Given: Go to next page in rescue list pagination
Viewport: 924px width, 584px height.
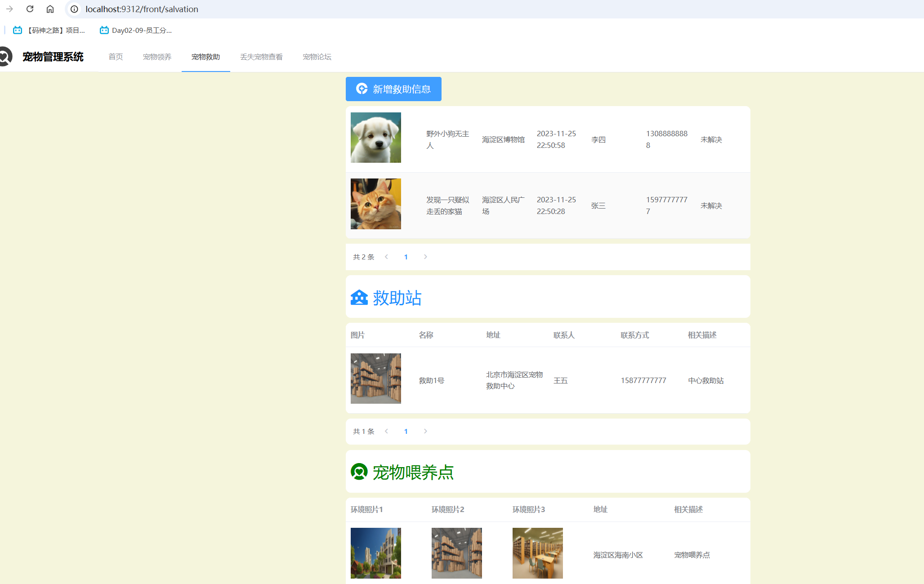Looking at the screenshot, I should tap(425, 257).
